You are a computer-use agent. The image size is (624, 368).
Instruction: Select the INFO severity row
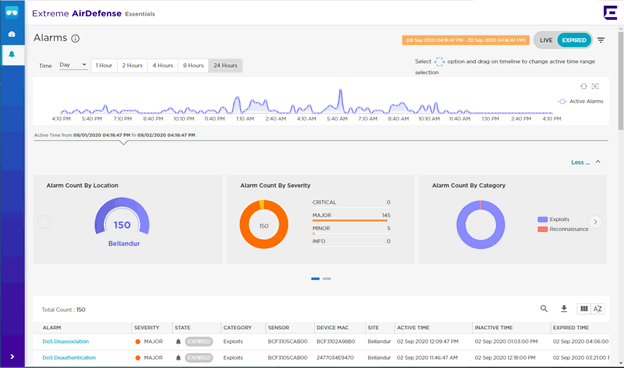pyautogui.click(x=351, y=242)
